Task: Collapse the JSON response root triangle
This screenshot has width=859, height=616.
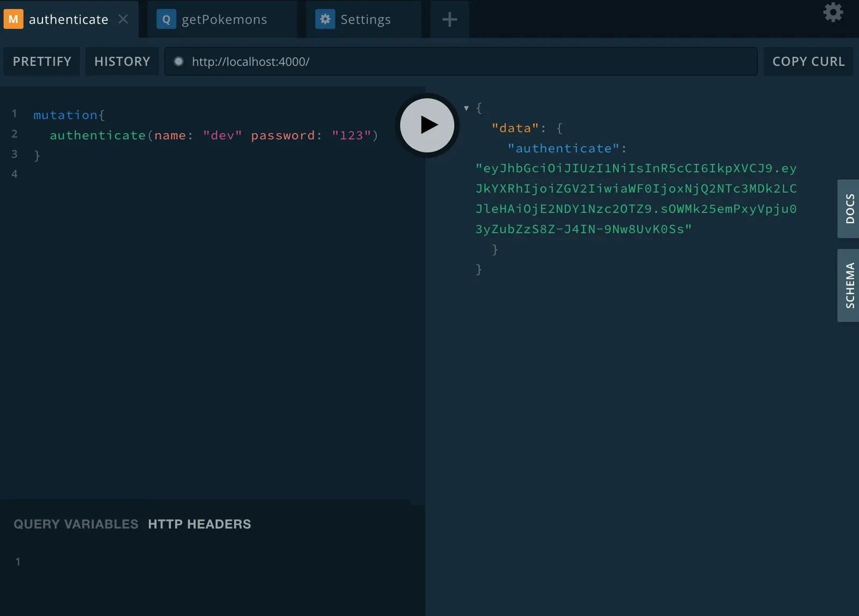Action: point(466,108)
